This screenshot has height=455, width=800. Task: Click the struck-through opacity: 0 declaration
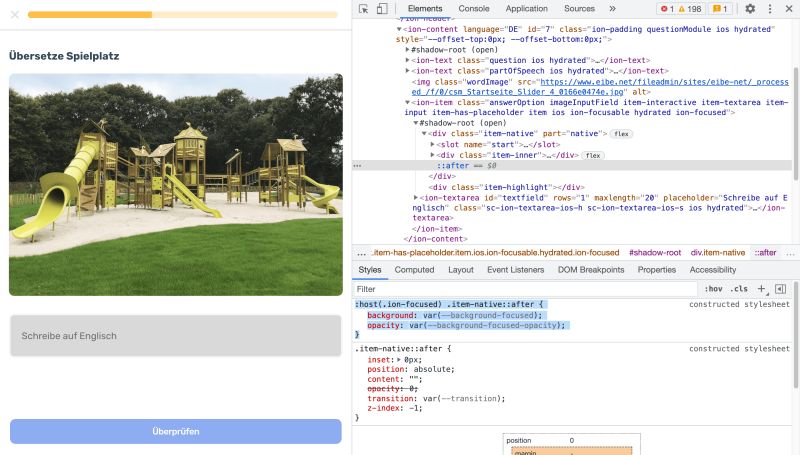coord(392,389)
